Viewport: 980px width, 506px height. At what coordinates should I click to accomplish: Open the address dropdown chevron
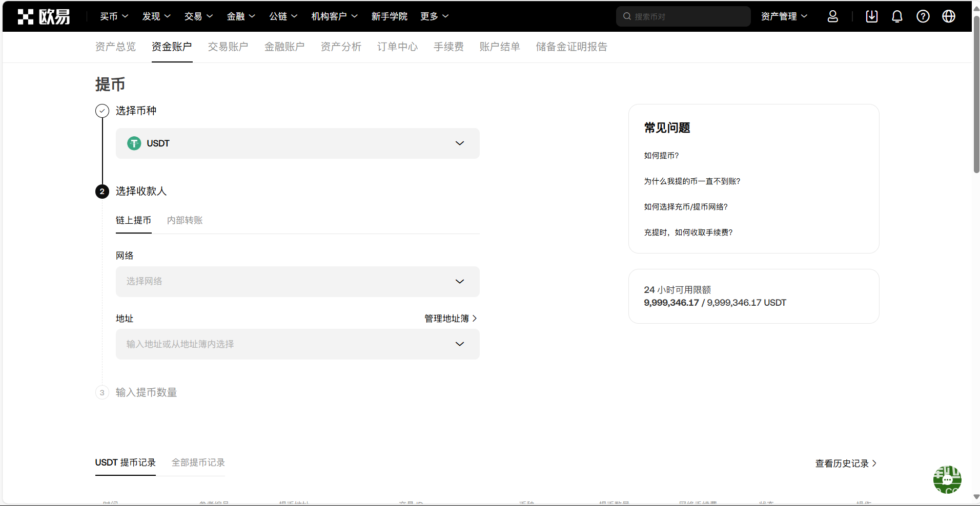[459, 344]
